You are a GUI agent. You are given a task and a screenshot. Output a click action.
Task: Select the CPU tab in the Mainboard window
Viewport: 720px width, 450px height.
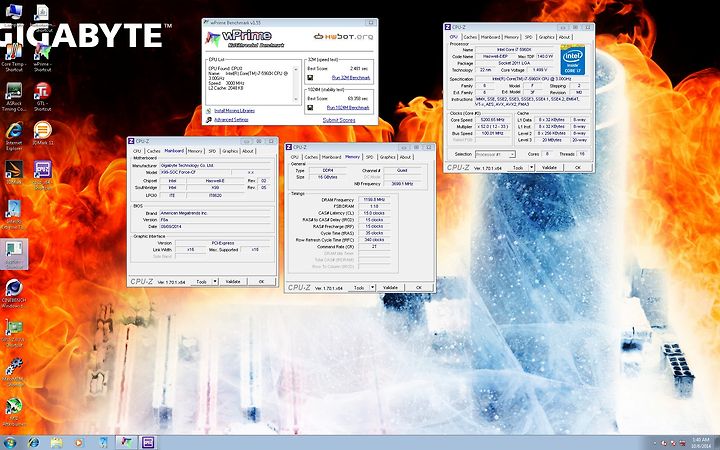[x=137, y=151]
